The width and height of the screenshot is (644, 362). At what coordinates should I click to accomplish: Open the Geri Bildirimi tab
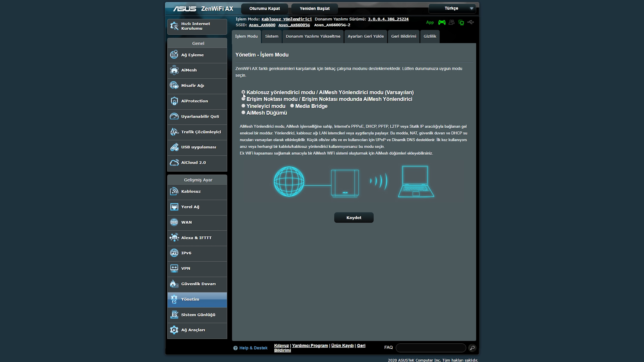[x=404, y=37]
